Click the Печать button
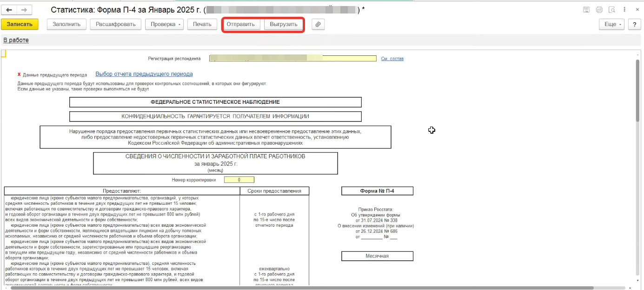The height and width of the screenshot is (290, 644). pos(202,24)
